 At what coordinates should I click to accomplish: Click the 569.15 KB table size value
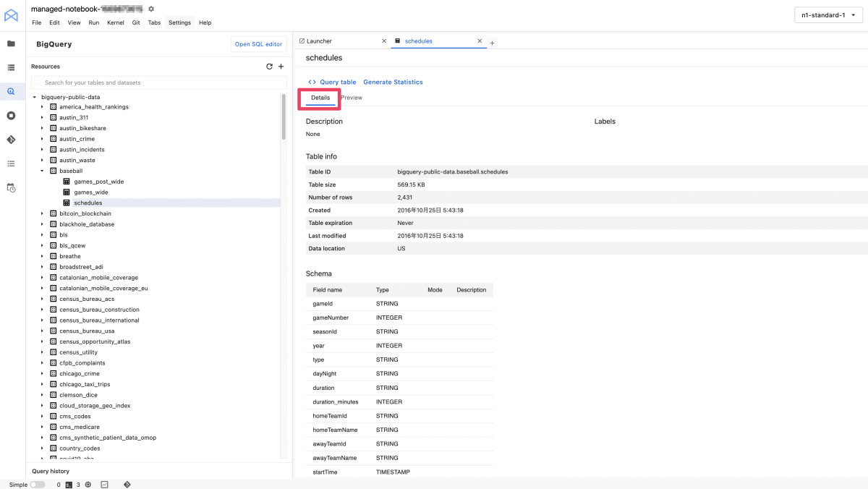pyautogui.click(x=412, y=185)
